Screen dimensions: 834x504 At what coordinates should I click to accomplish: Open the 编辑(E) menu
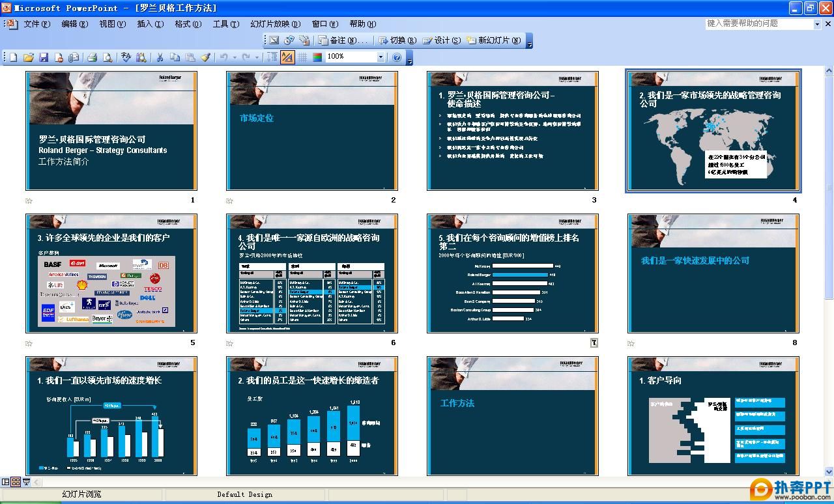pyautogui.click(x=74, y=24)
